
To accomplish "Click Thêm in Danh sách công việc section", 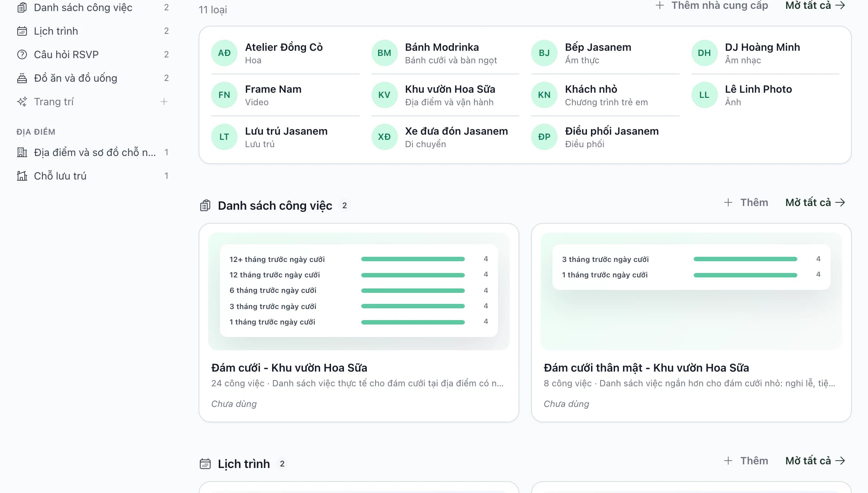I will pos(746,202).
